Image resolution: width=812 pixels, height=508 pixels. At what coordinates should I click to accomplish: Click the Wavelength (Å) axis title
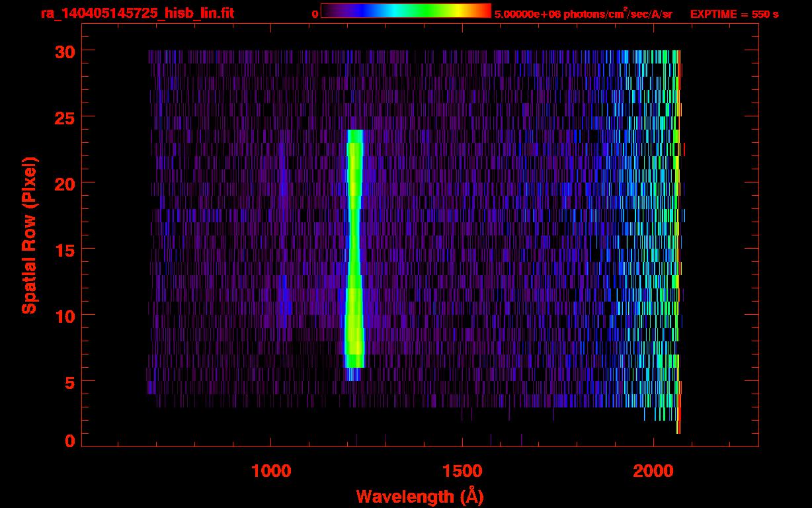coord(420,496)
